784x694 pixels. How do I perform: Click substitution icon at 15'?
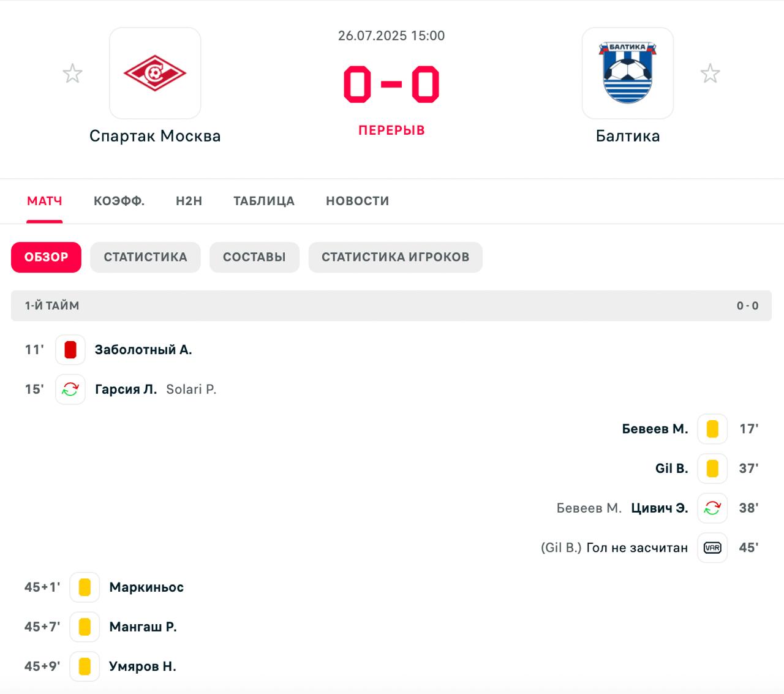70,390
